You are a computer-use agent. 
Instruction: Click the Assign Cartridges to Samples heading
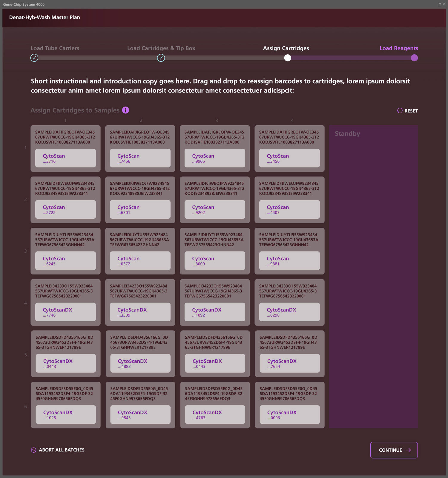click(x=75, y=110)
